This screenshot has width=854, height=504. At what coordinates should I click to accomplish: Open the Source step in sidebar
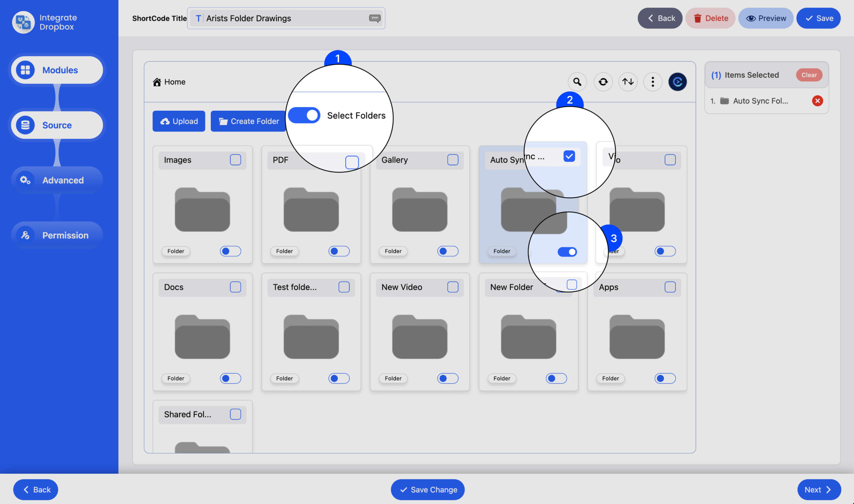point(57,125)
